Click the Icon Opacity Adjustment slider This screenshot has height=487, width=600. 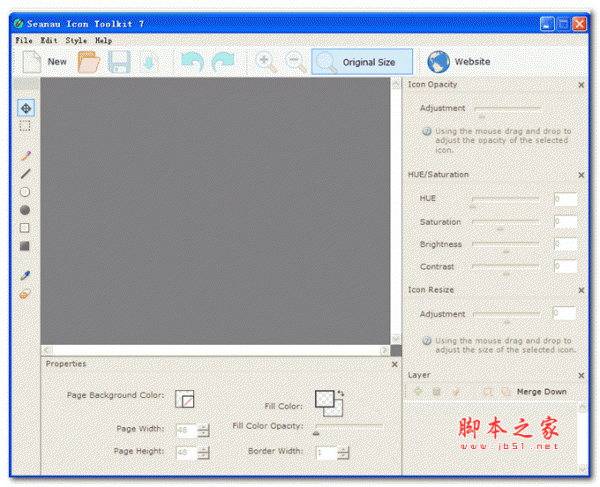508,111
